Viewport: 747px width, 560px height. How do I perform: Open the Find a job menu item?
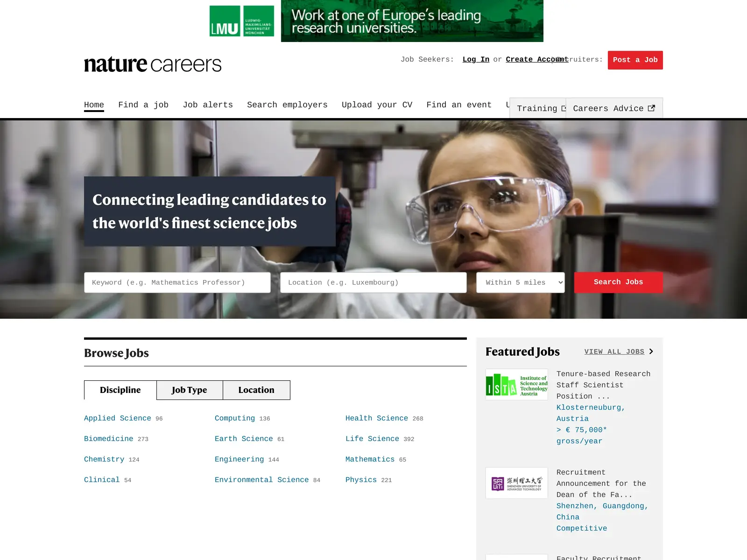(x=143, y=105)
